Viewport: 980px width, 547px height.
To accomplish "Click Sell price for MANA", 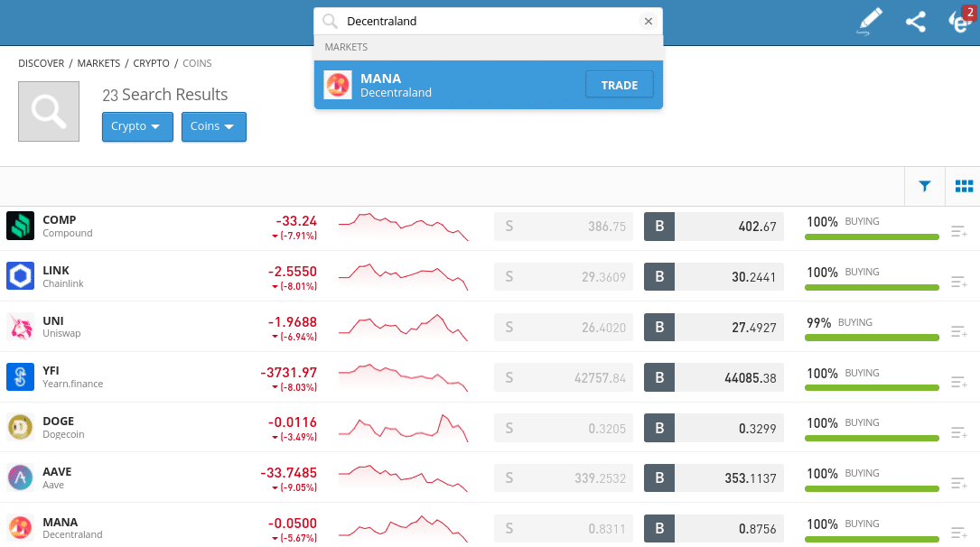I will point(563,529).
